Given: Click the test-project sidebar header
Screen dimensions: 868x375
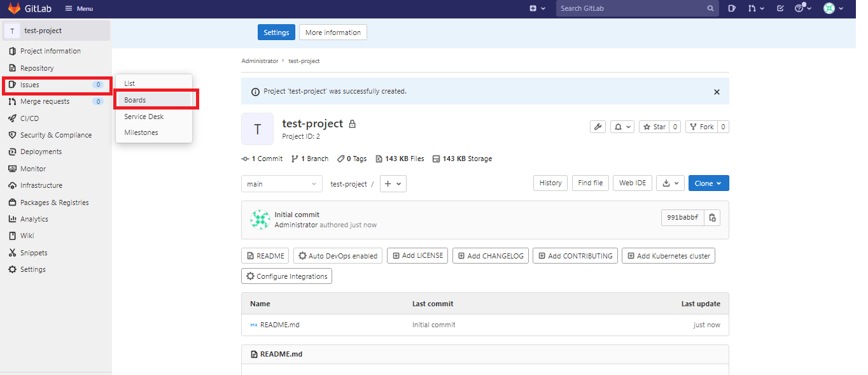Looking at the screenshot, I should [56, 31].
